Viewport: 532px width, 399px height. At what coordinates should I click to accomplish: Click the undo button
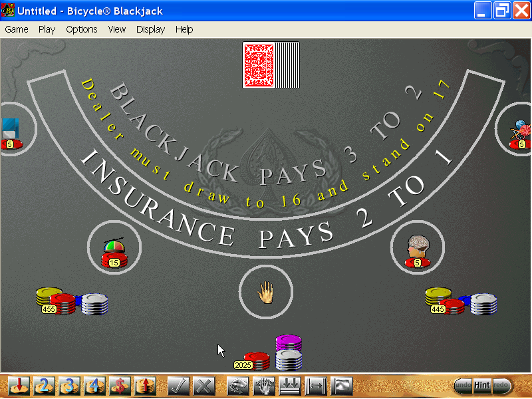[463, 386]
